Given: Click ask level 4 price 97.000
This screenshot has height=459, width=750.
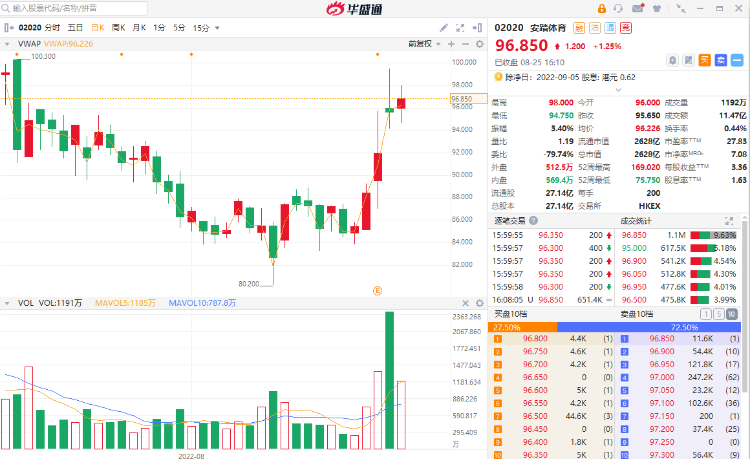Looking at the screenshot, I should click(x=662, y=377).
